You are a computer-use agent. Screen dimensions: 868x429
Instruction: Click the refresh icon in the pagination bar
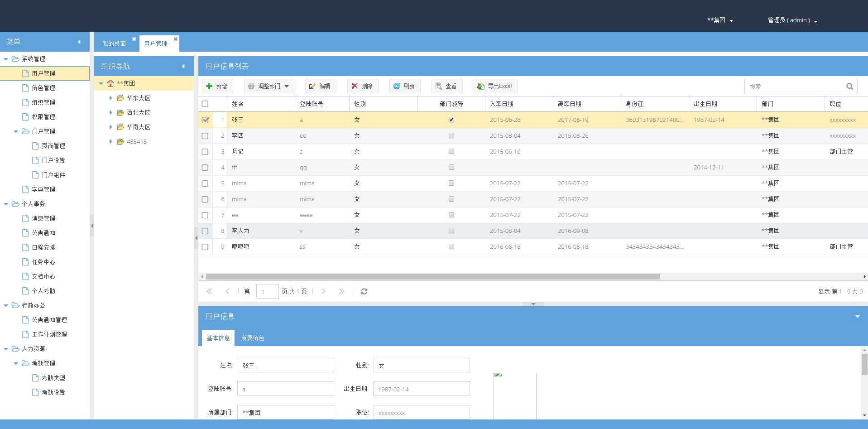364,291
